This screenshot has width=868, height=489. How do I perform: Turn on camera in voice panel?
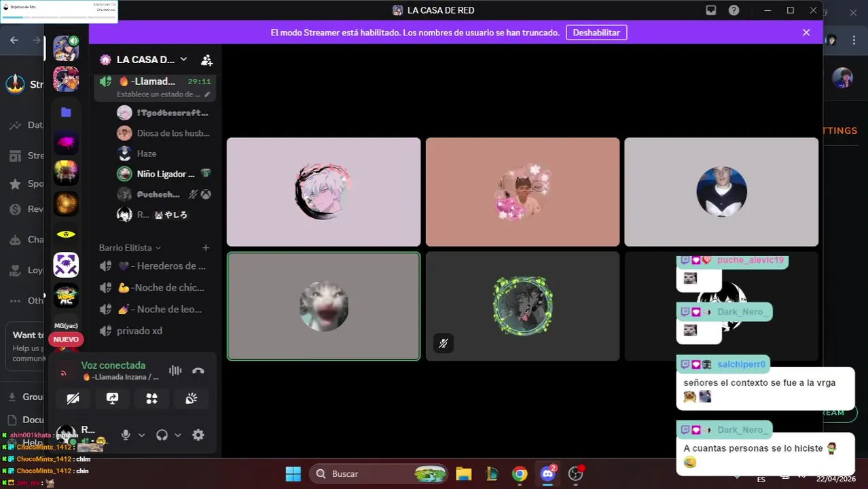[x=73, y=399]
